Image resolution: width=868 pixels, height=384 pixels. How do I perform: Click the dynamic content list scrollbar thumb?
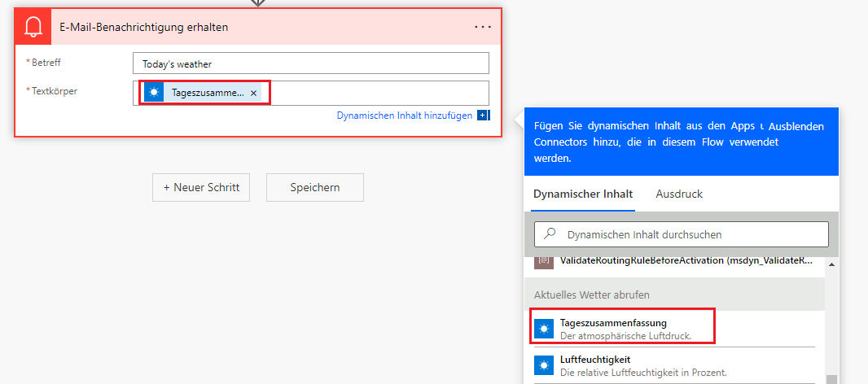tap(831, 379)
